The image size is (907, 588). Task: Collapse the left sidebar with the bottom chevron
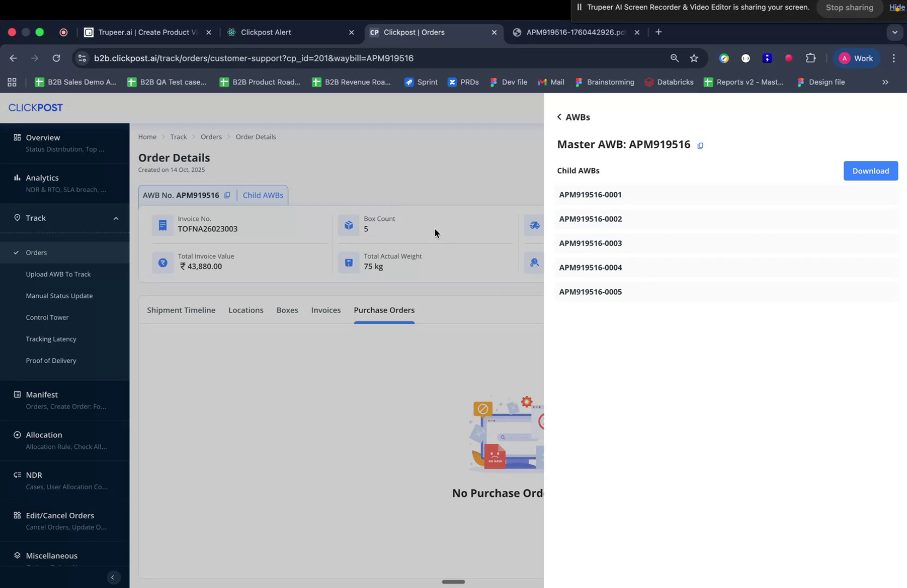tap(113, 577)
